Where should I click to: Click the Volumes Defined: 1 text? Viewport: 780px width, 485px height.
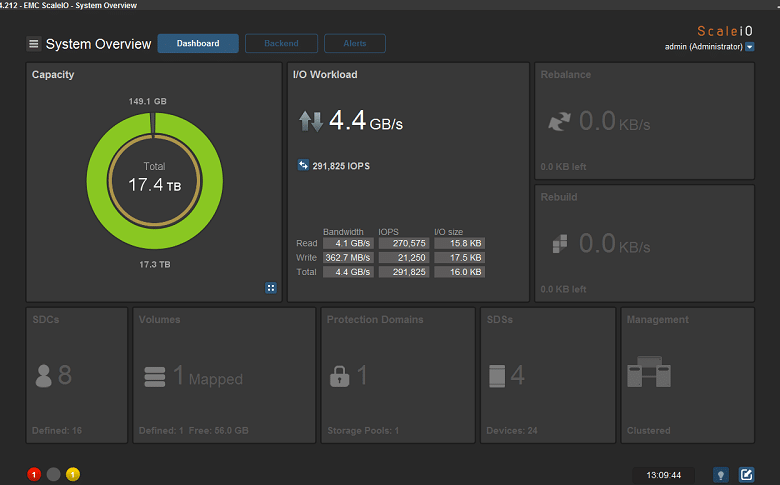point(161,431)
